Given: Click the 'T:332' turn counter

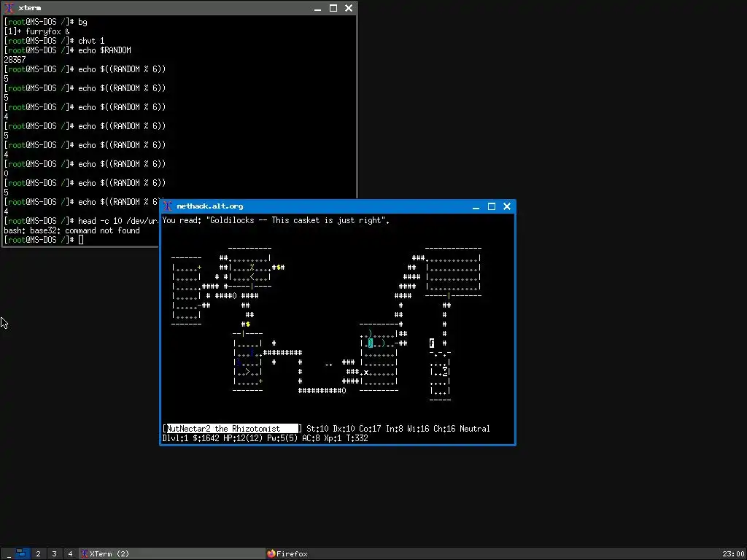Looking at the screenshot, I should pyautogui.click(x=357, y=438).
